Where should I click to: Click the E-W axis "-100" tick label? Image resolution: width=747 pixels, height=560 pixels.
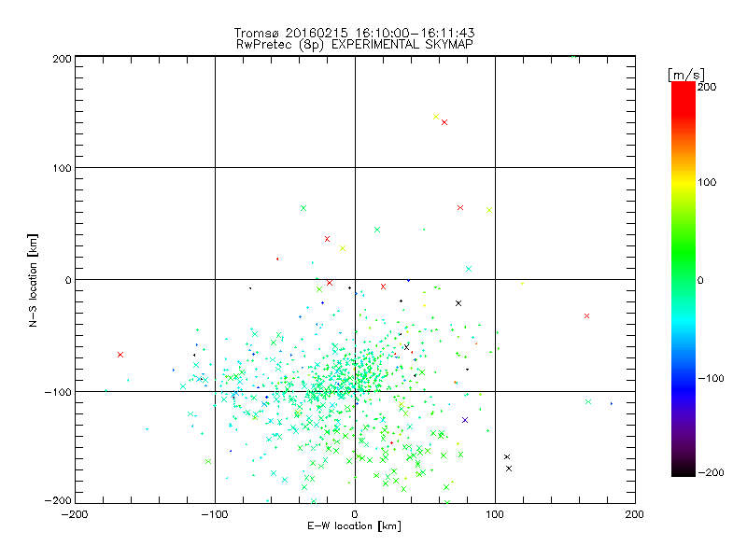point(215,514)
